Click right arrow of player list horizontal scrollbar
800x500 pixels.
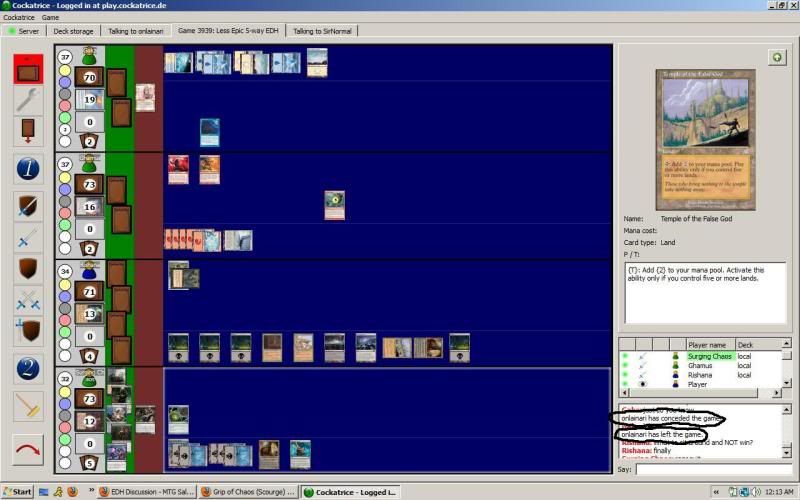click(776, 393)
